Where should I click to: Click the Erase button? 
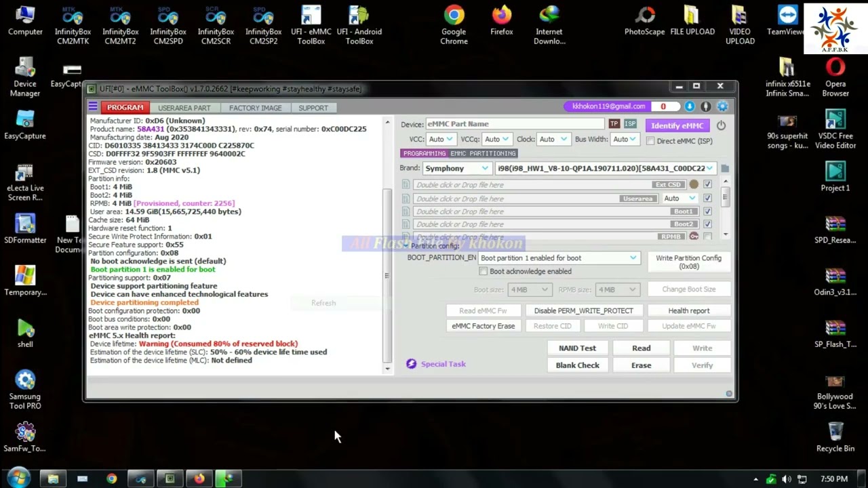[641, 365]
